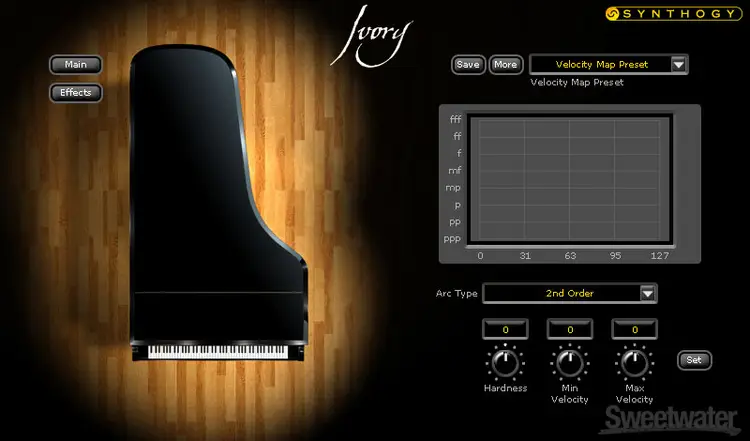Click the Synthogy logo
This screenshot has height=441, width=750.
pos(673,13)
